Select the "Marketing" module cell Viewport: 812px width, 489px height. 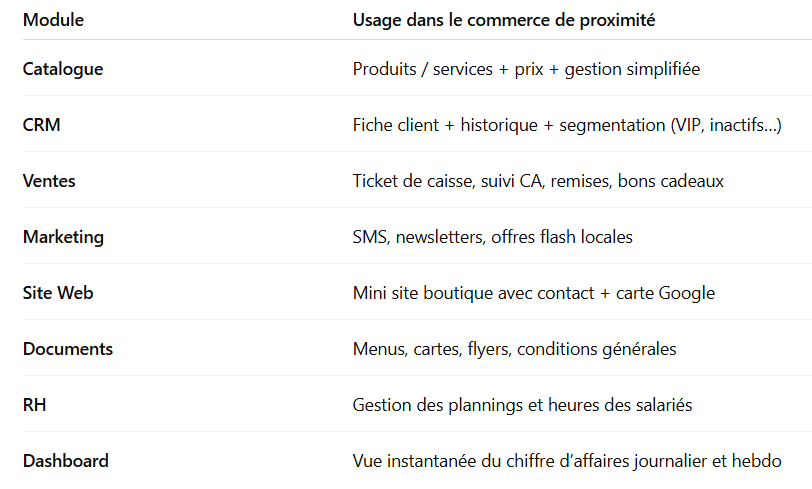[63, 237]
